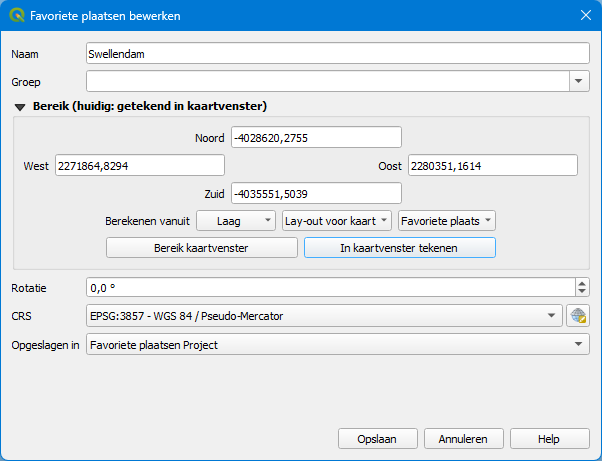The image size is (602, 461).
Task: Click the QGIS logo in title bar
Action: [16, 16]
